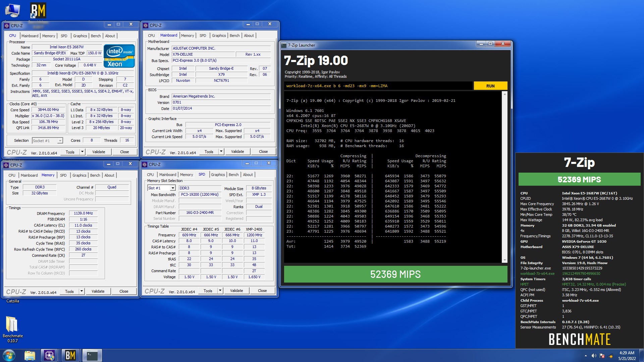The image size is (644, 362).
Task: Open Graphics tab in Memory window
Action: pyautogui.click(x=79, y=175)
